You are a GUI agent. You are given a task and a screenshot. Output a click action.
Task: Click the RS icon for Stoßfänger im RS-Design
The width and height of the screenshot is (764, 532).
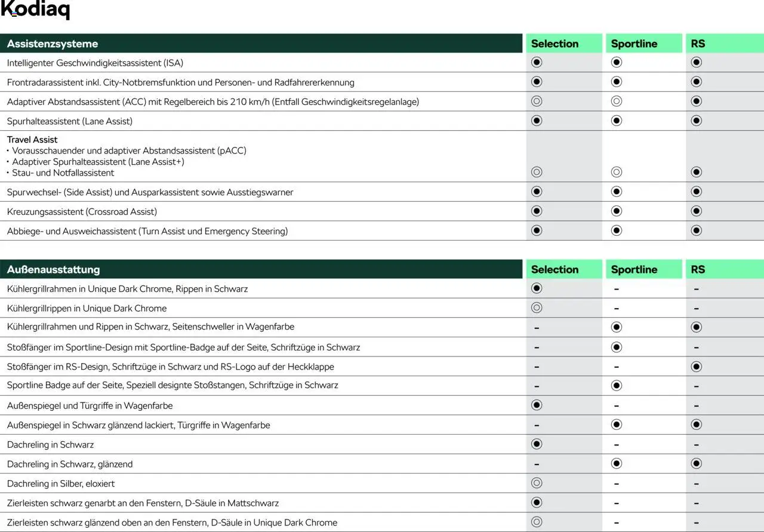pos(696,367)
